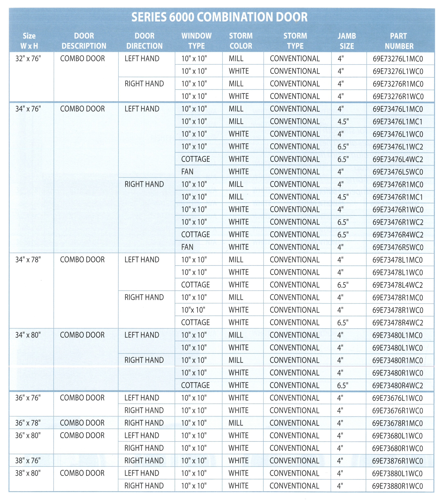
Task: Click the WINDOW TYPE column header
Action: [x=196, y=41]
